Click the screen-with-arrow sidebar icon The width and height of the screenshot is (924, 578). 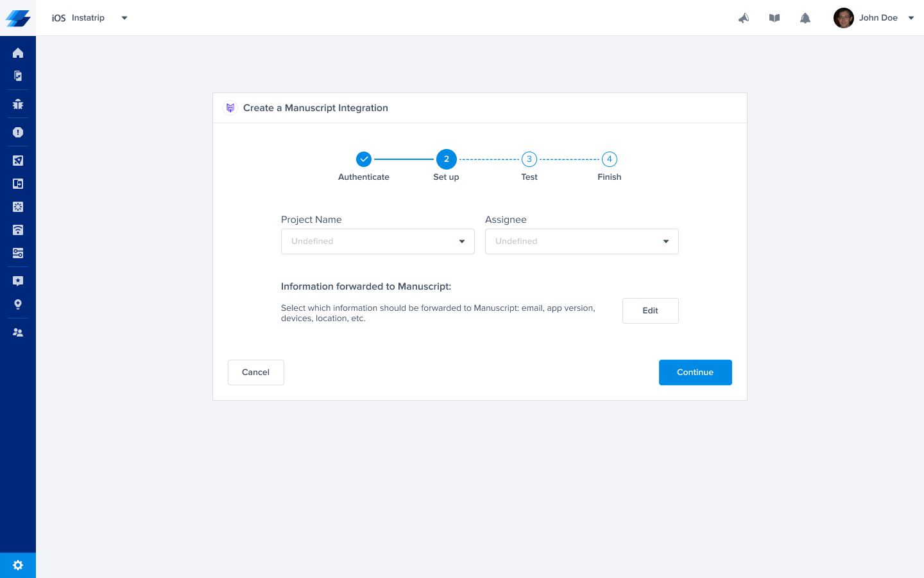18,184
